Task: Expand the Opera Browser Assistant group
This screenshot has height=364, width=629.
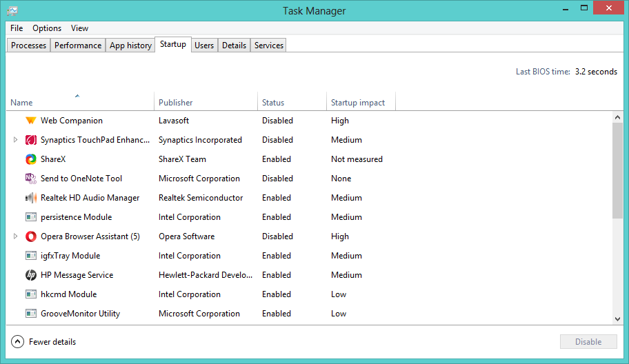Action: tap(16, 236)
